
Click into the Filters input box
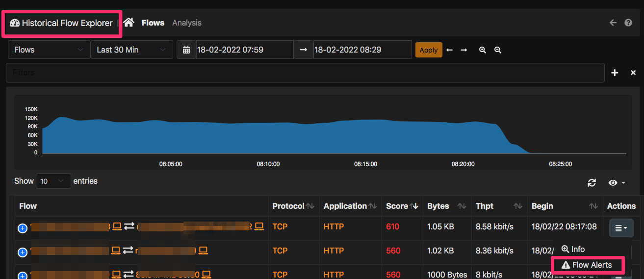[x=305, y=73]
